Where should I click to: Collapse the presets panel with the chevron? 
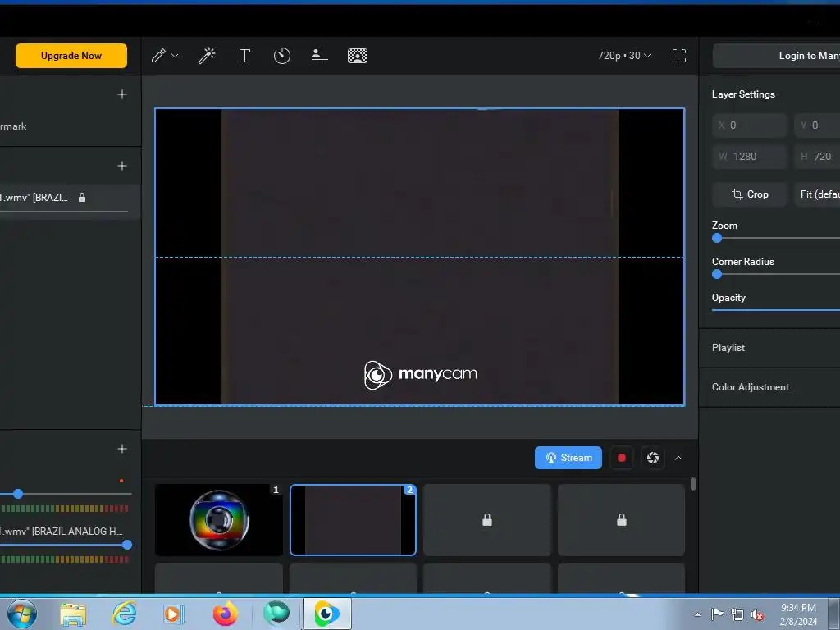coord(678,458)
